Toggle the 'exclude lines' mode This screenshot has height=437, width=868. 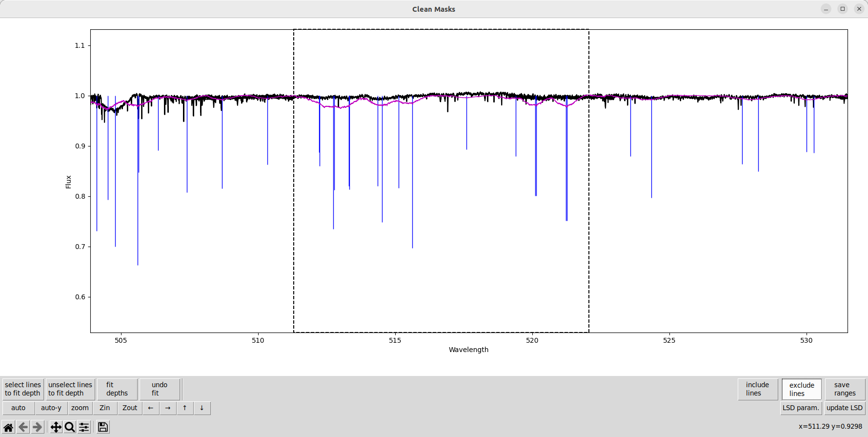click(x=802, y=389)
